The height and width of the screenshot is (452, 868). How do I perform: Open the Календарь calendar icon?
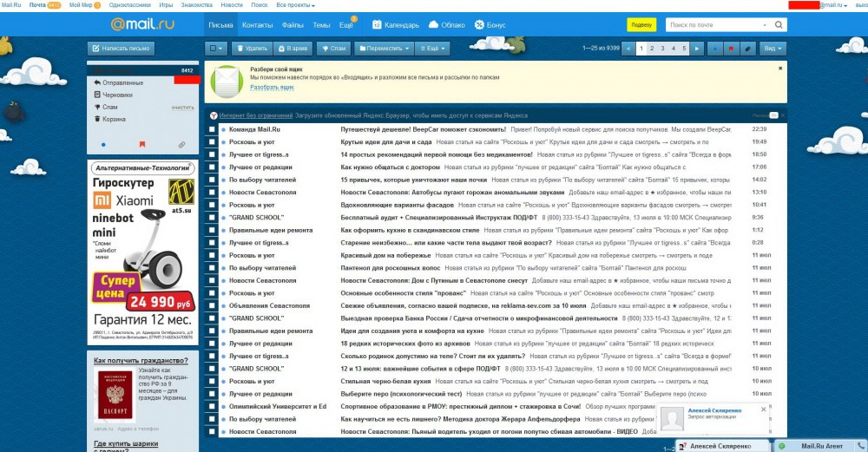click(377, 25)
